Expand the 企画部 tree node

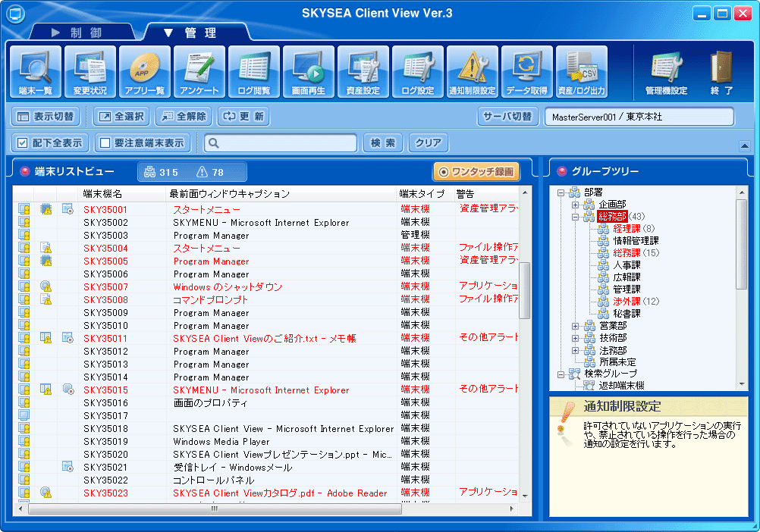[x=576, y=205]
